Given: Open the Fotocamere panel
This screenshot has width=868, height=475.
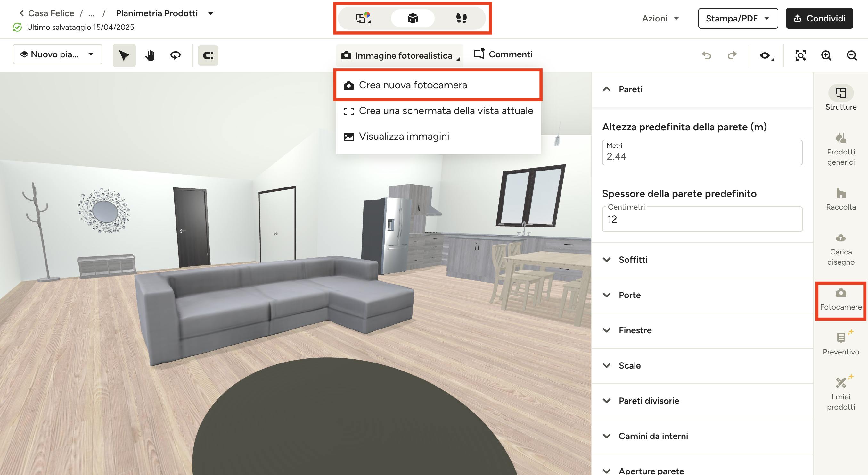Looking at the screenshot, I should tap(841, 300).
